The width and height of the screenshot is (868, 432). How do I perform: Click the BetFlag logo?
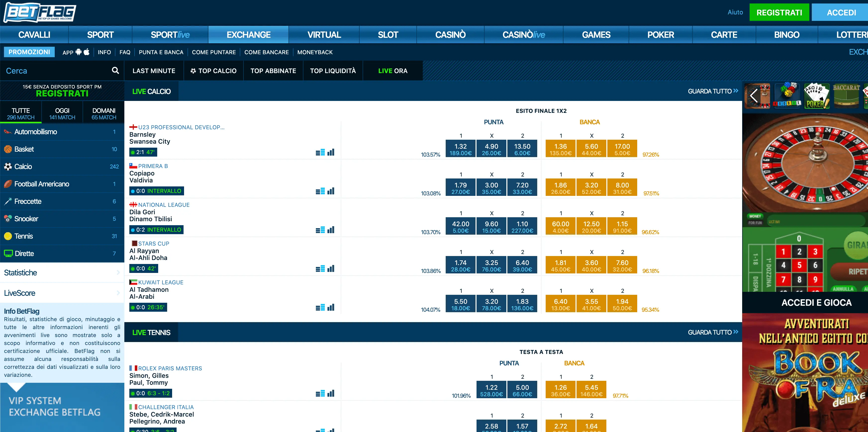pyautogui.click(x=40, y=13)
